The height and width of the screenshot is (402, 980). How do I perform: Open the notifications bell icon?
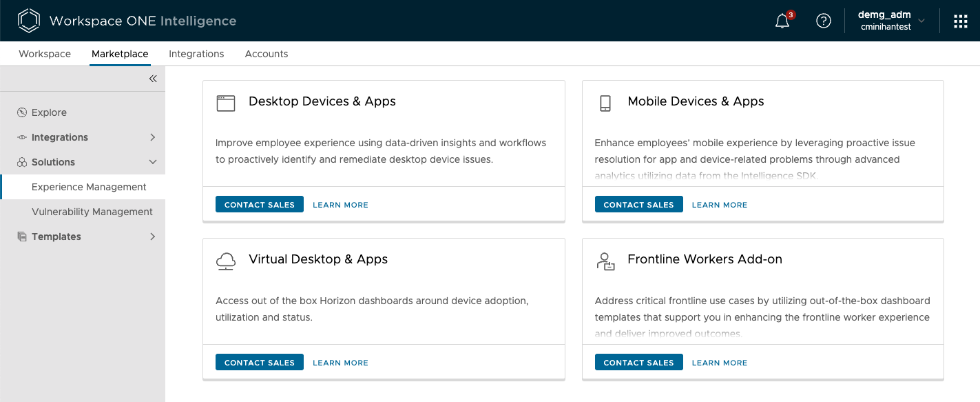(x=782, y=21)
